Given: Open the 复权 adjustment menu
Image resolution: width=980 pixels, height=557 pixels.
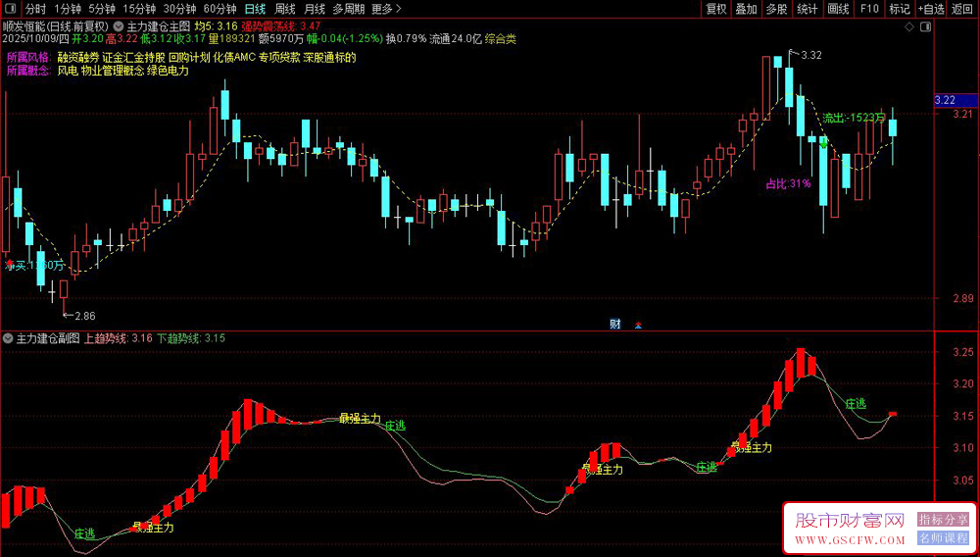Looking at the screenshot, I should 716,9.
